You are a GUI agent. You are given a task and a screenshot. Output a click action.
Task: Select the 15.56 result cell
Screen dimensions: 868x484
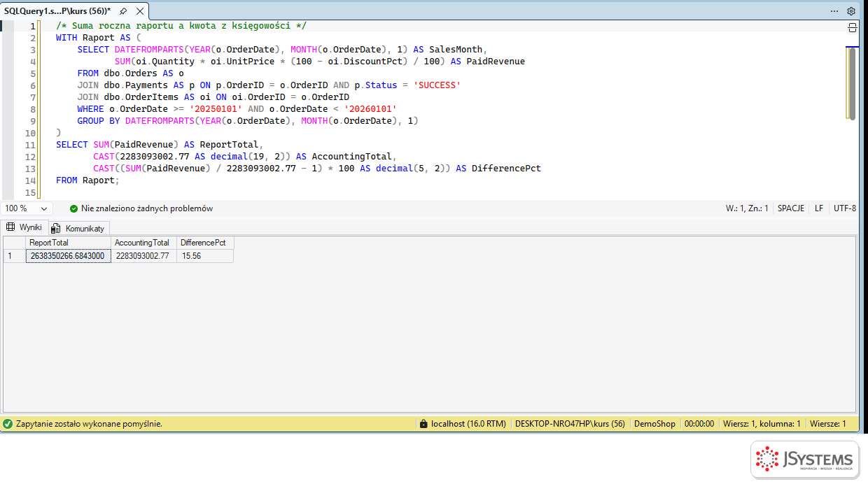click(205, 256)
